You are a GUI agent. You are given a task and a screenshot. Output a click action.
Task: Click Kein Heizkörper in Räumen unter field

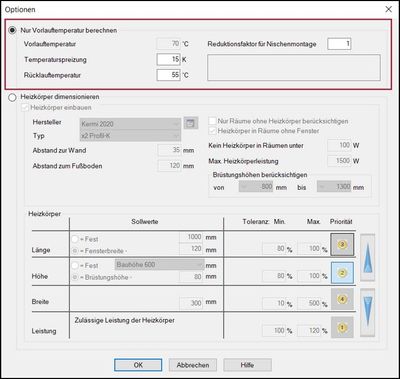339,145
